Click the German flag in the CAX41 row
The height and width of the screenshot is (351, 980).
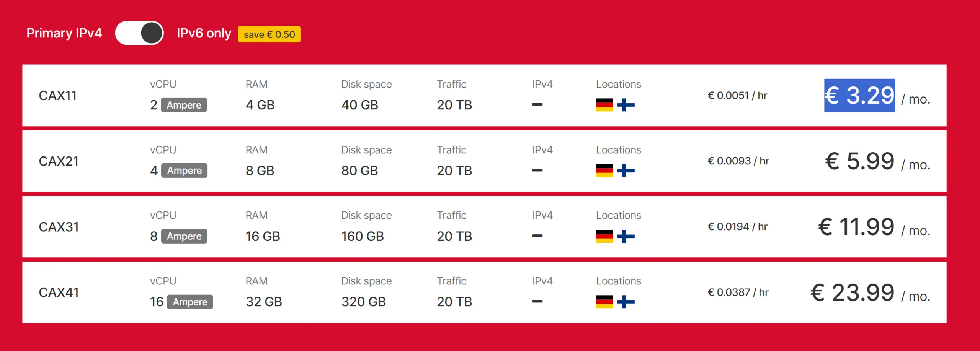[604, 302]
